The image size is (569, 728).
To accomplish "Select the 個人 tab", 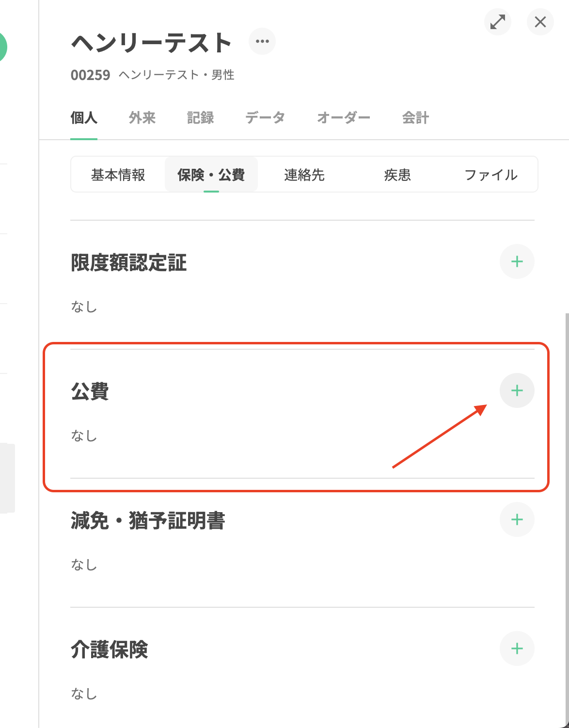I will (x=84, y=117).
